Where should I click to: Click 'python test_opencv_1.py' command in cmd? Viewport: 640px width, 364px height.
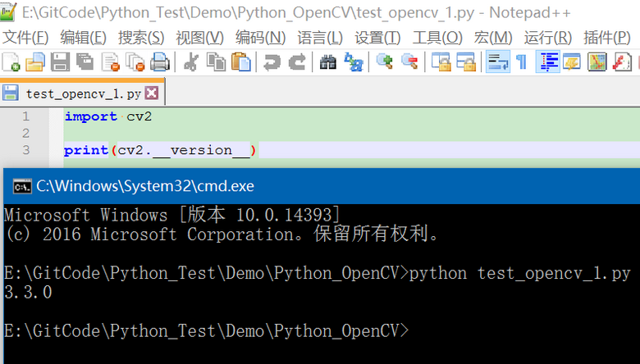click(x=520, y=273)
